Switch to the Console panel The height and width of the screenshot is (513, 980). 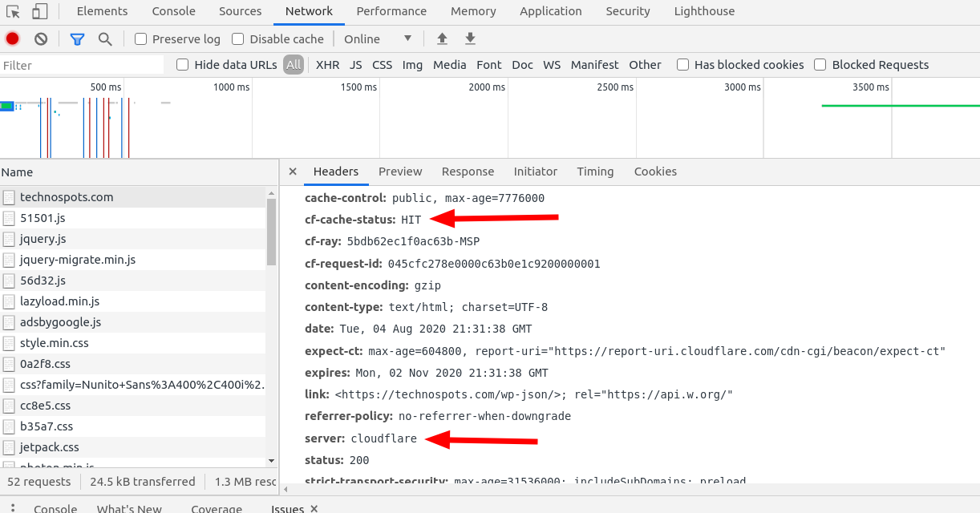point(174,11)
